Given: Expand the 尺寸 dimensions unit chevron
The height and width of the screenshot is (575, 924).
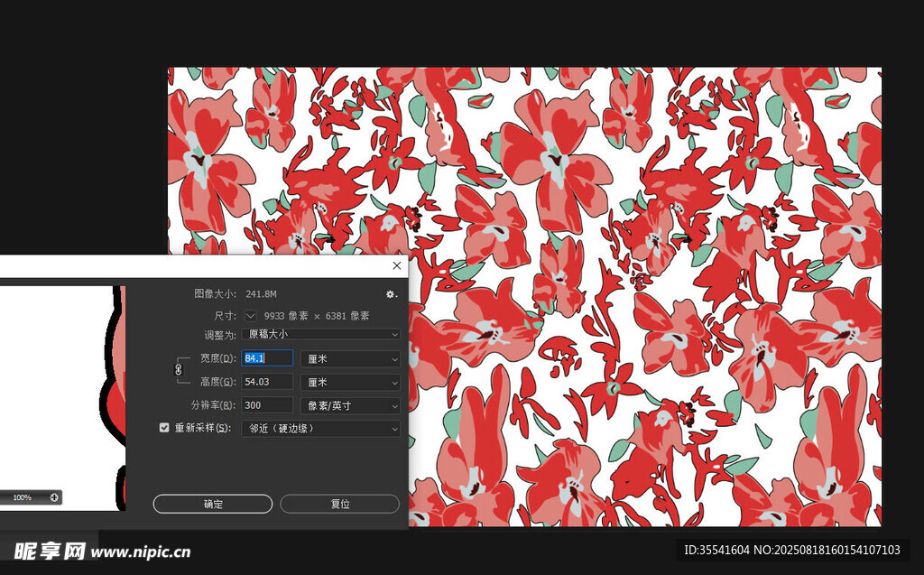Looking at the screenshot, I should [250, 316].
